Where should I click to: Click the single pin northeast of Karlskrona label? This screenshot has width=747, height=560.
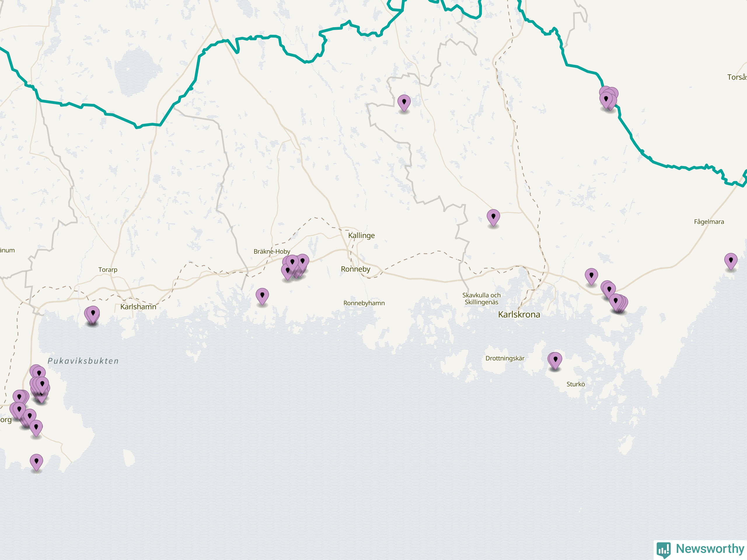[x=591, y=277]
